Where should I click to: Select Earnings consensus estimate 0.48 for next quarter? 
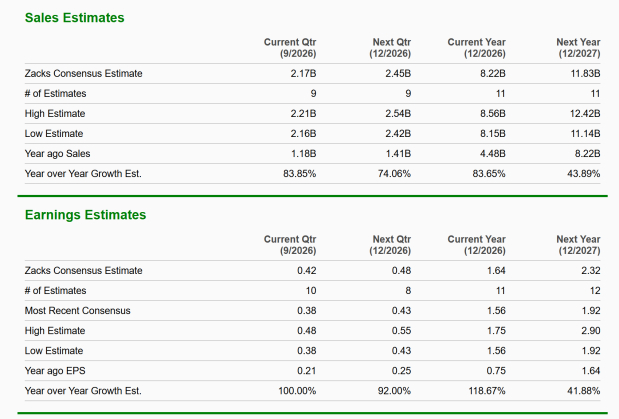pos(401,271)
